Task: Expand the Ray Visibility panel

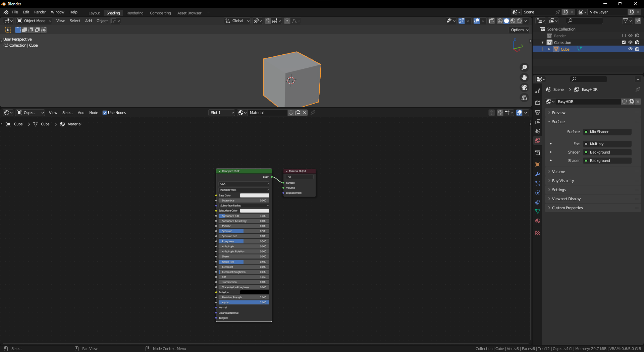Action: click(563, 181)
